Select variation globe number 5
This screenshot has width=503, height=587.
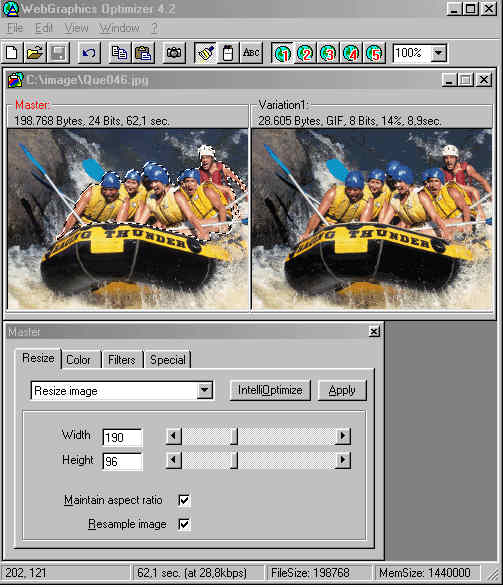[374, 53]
